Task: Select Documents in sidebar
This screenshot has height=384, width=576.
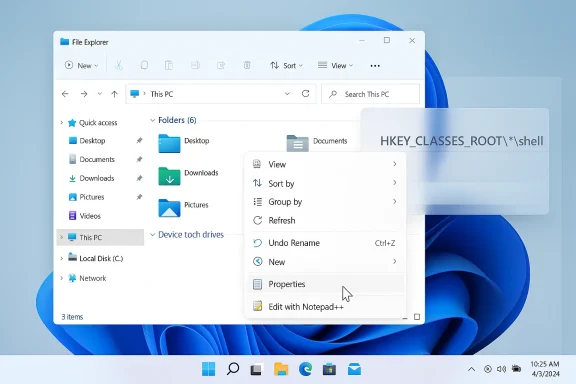Action: (92, 159)
